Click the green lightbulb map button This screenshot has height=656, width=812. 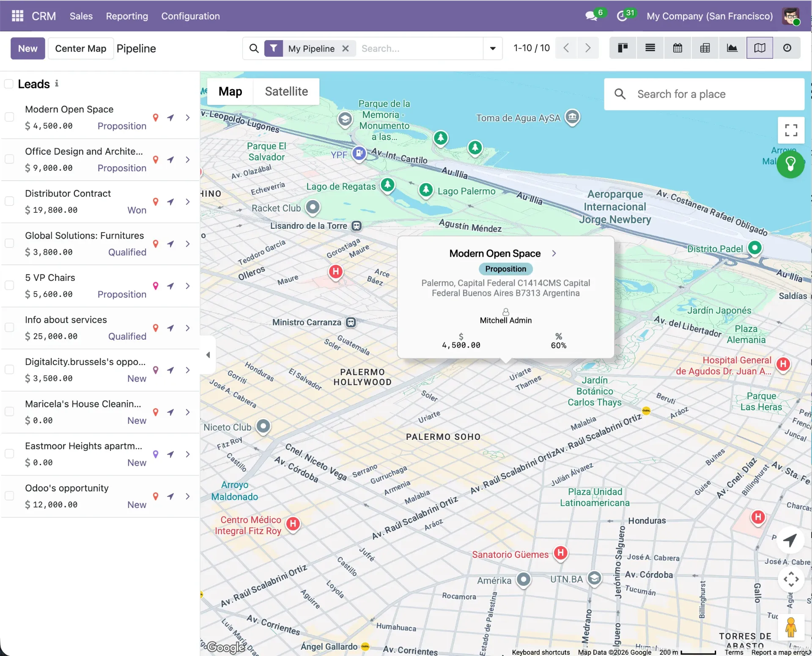tap(790, 163)
